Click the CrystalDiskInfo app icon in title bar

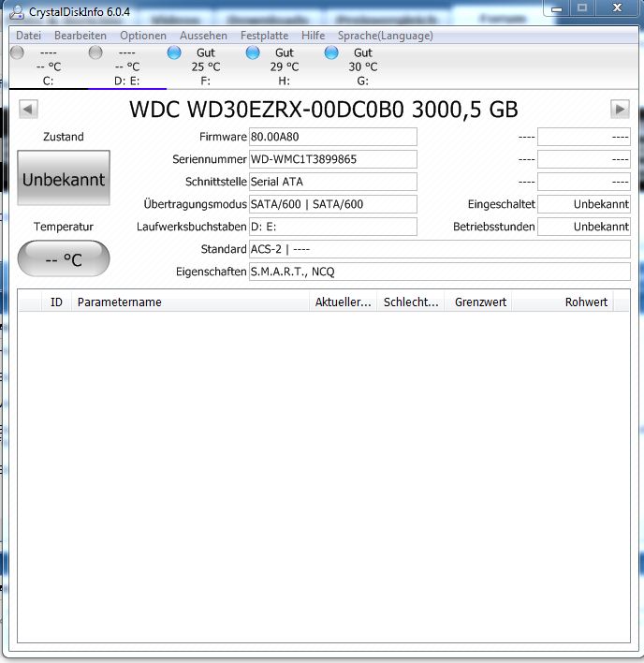[17, 12]
